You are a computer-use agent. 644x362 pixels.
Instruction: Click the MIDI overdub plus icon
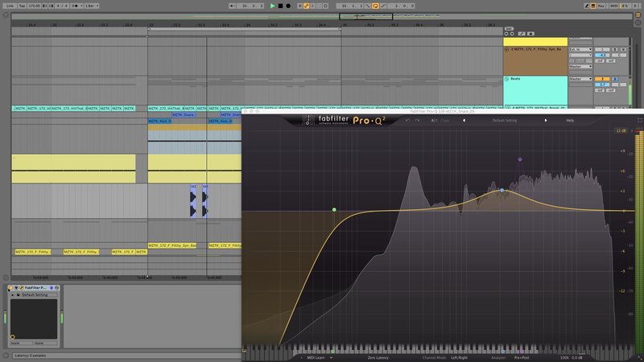pyautogui.click(x=299, y=6)
